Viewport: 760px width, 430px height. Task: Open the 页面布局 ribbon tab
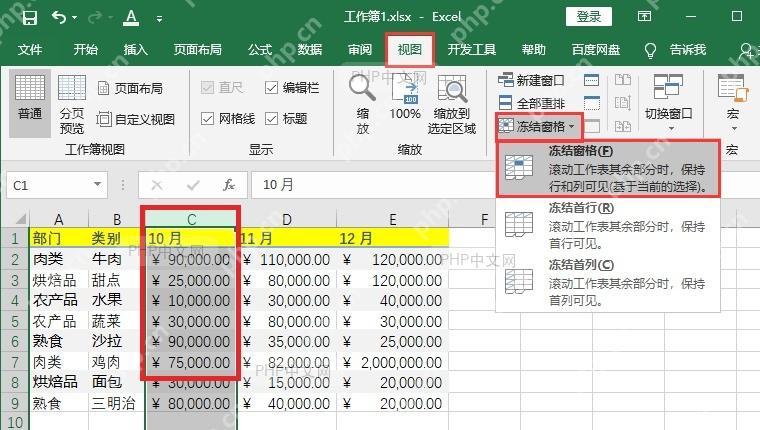pyautogui.click(x=198, y=49)
